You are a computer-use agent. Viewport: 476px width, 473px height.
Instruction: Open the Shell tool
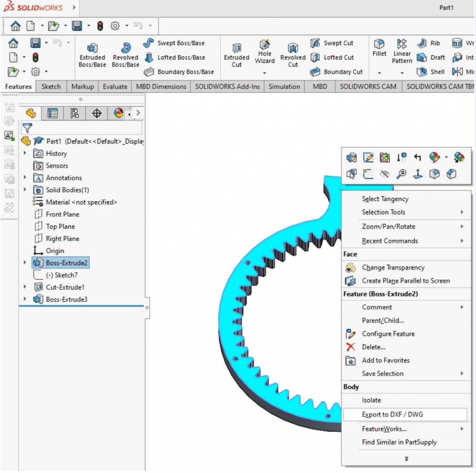point(430,72)
